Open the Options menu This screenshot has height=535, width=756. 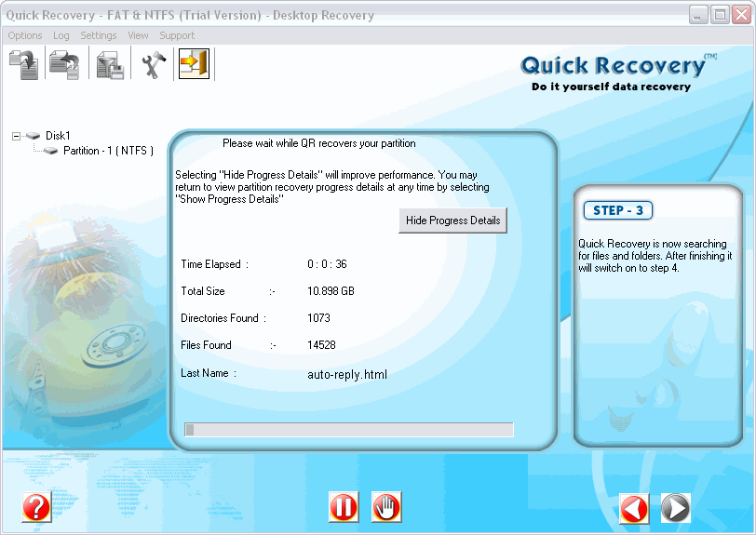click(x=25, y=35)
